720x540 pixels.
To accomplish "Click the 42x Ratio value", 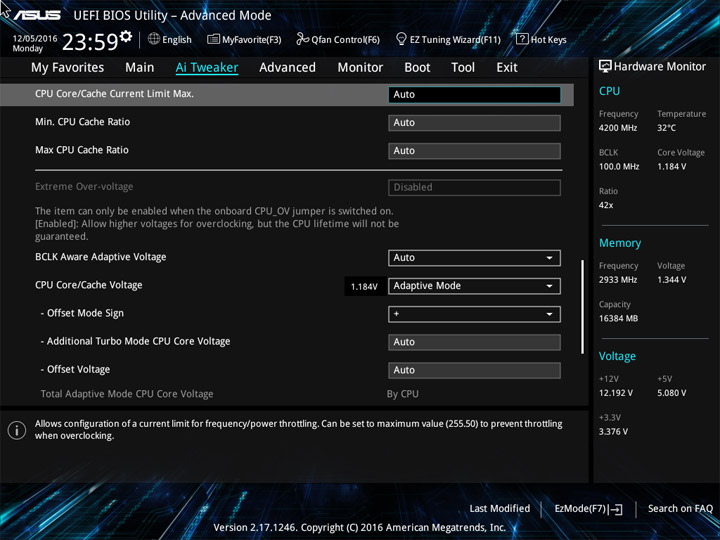I will point(606,205).
